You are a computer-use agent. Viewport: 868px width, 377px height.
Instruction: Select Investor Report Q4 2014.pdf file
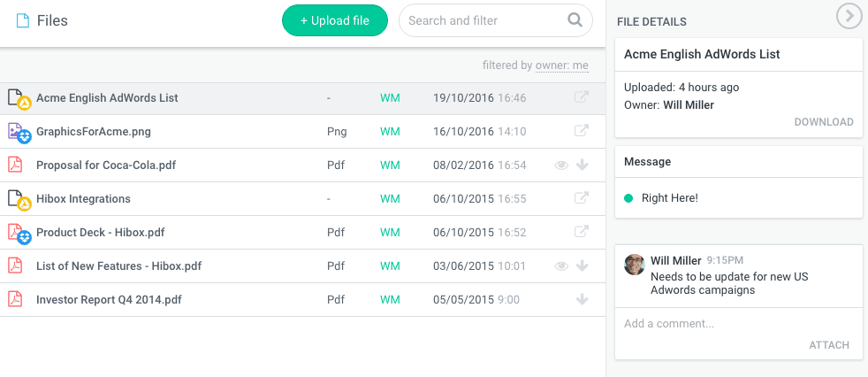coord(109,300)
